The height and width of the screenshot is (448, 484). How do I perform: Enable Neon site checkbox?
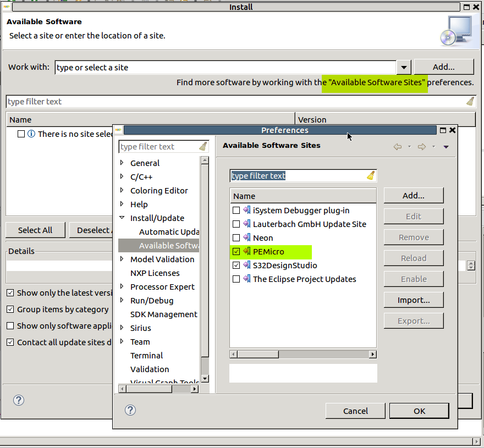tap(236, 238)
